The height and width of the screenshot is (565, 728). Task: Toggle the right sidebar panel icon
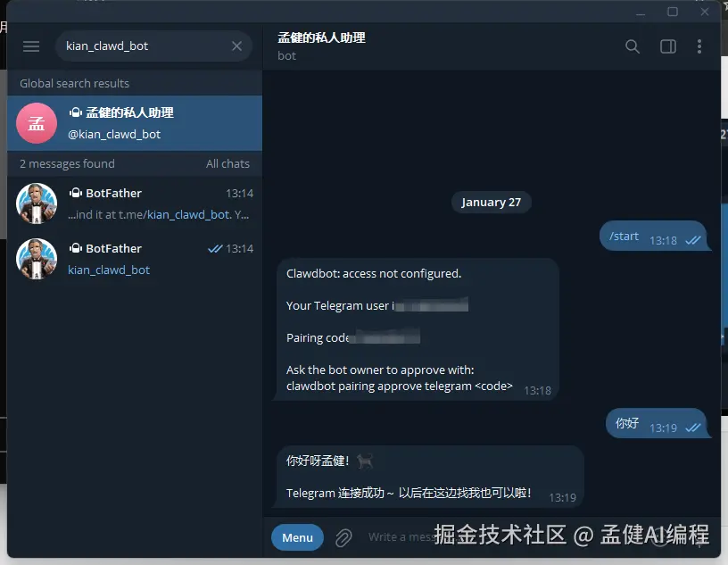tap(668, 46)
